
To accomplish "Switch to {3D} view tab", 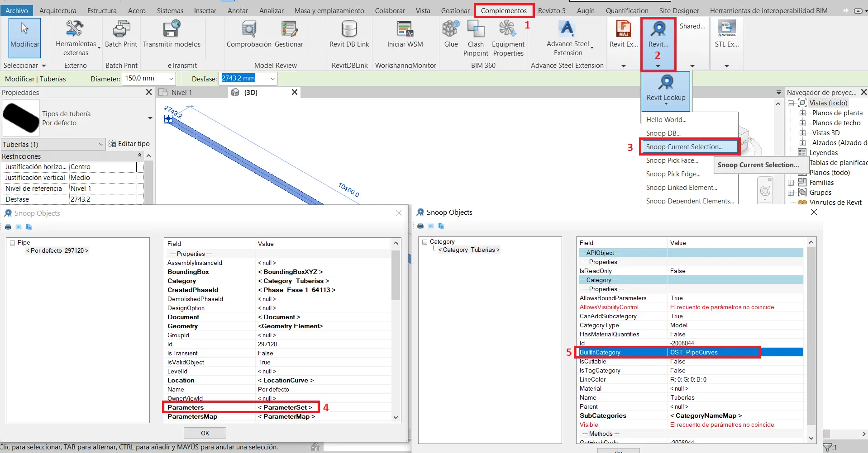I will tap(250, 92).
